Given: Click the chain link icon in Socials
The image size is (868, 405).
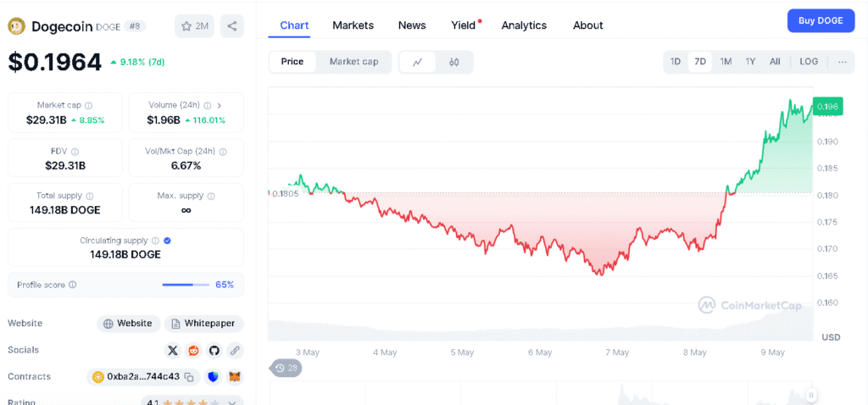Looking at the screenshot, I should (x=235, y=350).
